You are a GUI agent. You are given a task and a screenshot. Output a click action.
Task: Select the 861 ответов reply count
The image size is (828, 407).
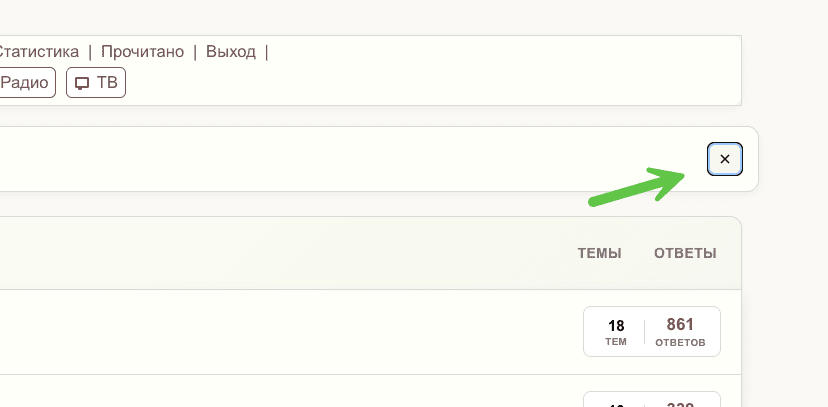click(x=680, y=332)
